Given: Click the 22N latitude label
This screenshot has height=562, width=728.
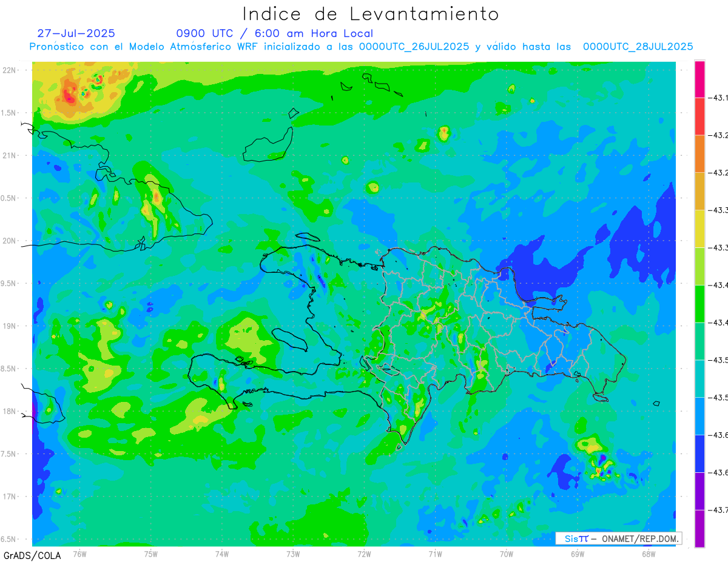Looking at the screenshot, I should tap(10, 70).
